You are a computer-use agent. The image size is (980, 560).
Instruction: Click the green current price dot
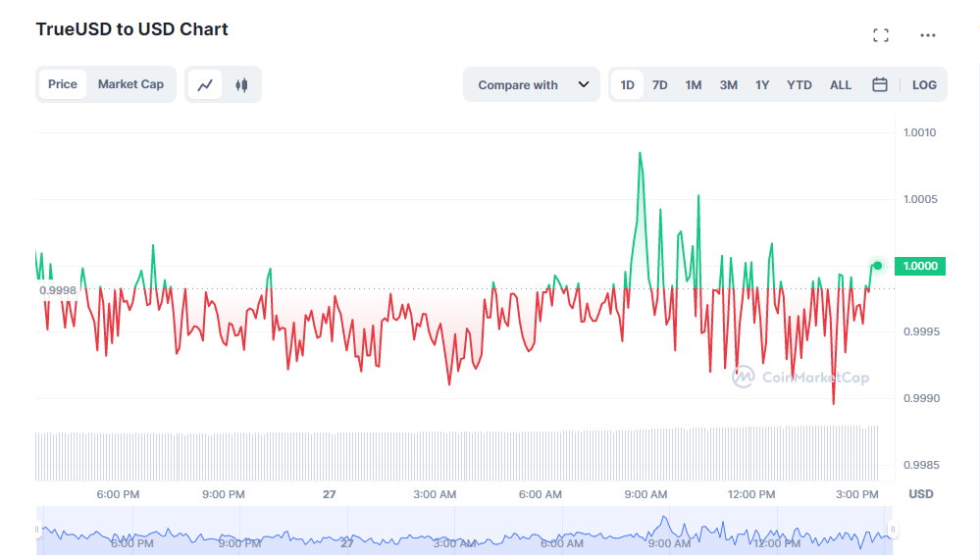[x=878, y=266]
